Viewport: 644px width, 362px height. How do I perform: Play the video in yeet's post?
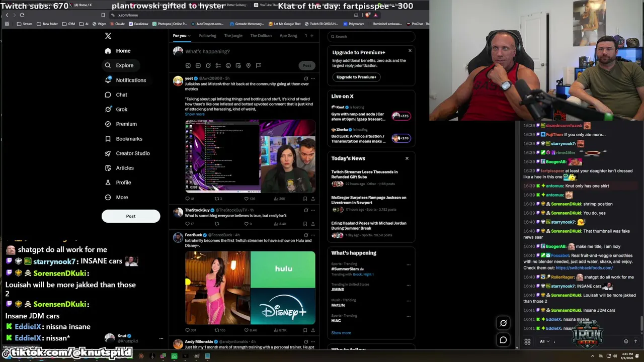pyautogui.click(x=250, y=156)
